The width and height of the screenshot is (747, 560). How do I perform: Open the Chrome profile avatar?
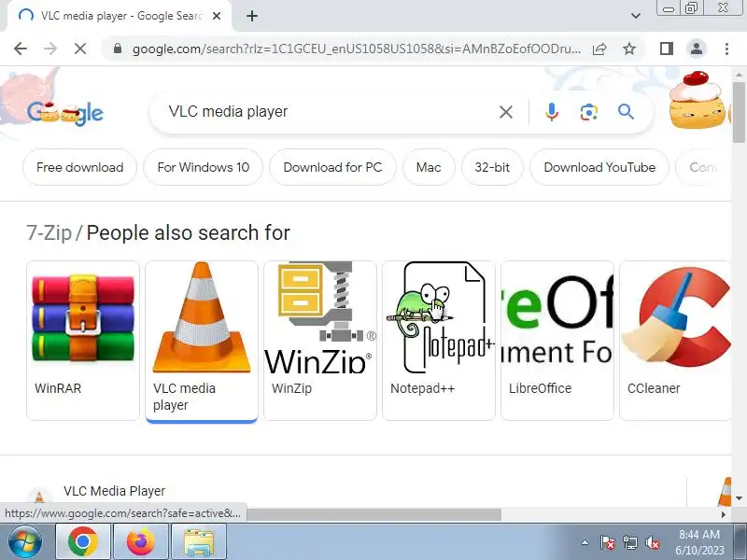point(697,49)
